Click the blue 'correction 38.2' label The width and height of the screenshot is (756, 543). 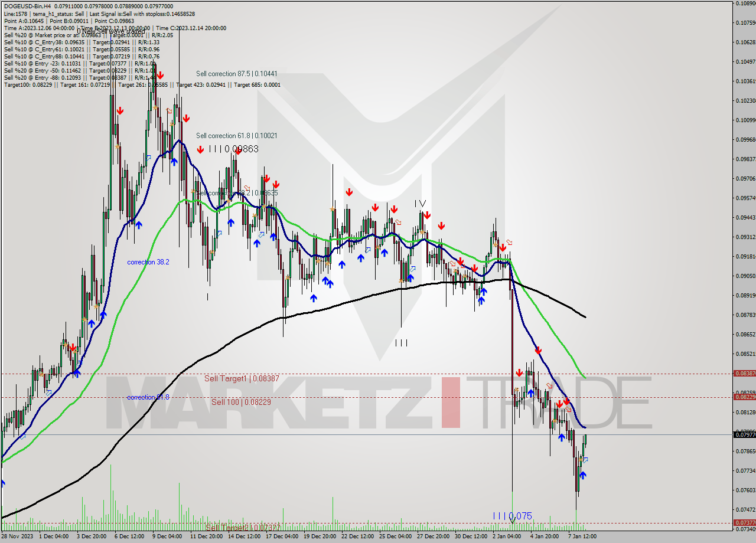coord(148,262)
